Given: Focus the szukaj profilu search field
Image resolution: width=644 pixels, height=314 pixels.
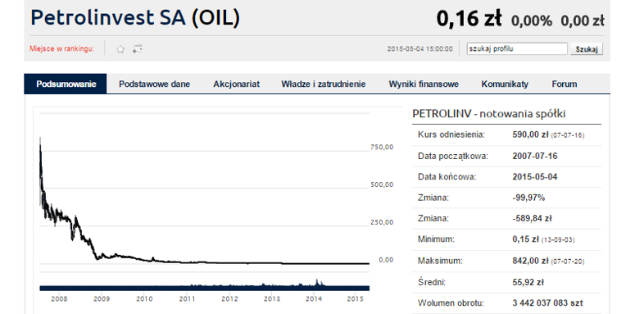Looking at the screenshot, I should (x=517, y=48).
